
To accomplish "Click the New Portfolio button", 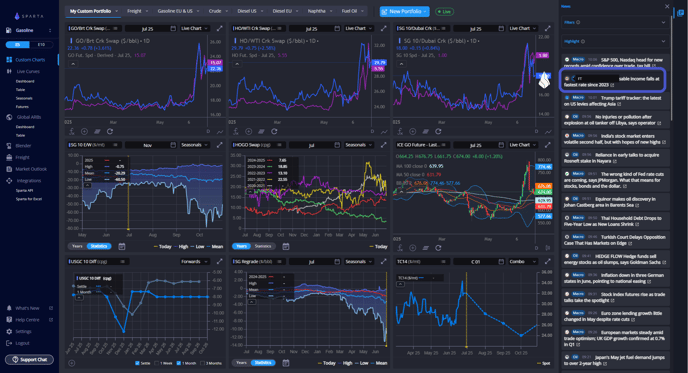I will pyautogui.click(x=405, y=11).
